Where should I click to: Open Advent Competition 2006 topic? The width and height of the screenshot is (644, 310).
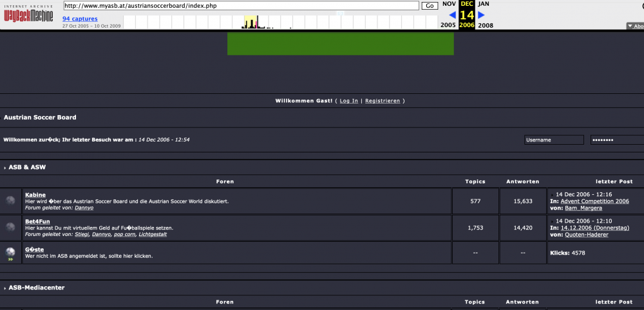[x=594, y=201]
